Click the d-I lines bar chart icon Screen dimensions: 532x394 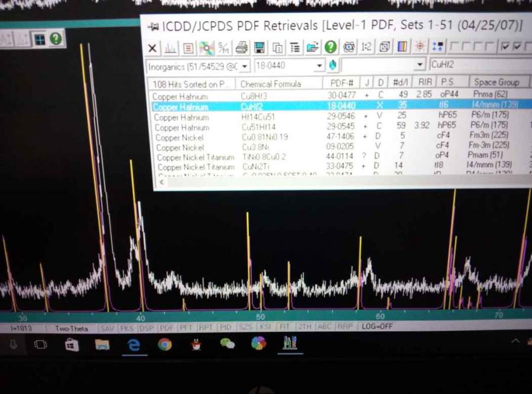pyautogui.click(x=170, y=48)
